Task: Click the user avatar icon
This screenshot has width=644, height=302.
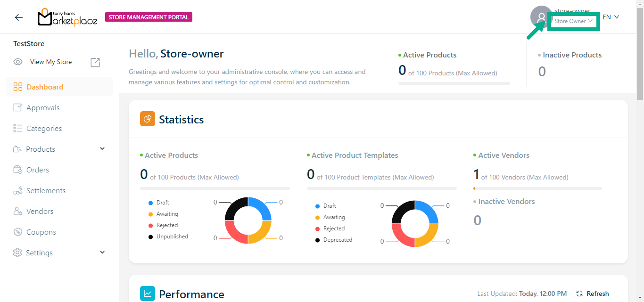Action: coord(540,17)
